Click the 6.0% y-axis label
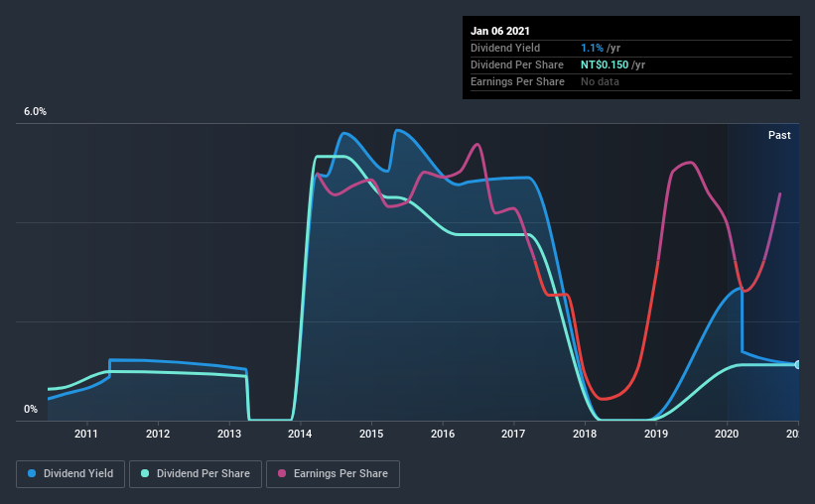This screenshot has width=815, height=504. click(x=35, y=112)
